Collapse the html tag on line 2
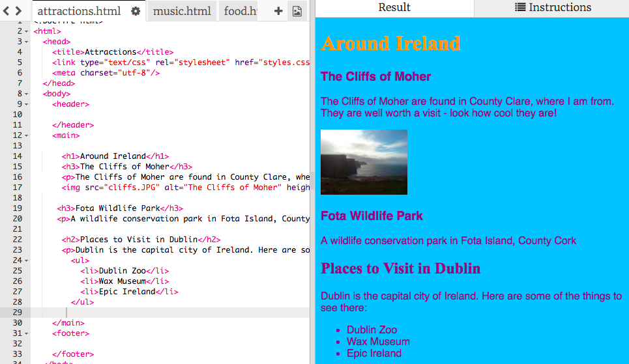Viewport: 629px width, 364px height. coord(26,31)
